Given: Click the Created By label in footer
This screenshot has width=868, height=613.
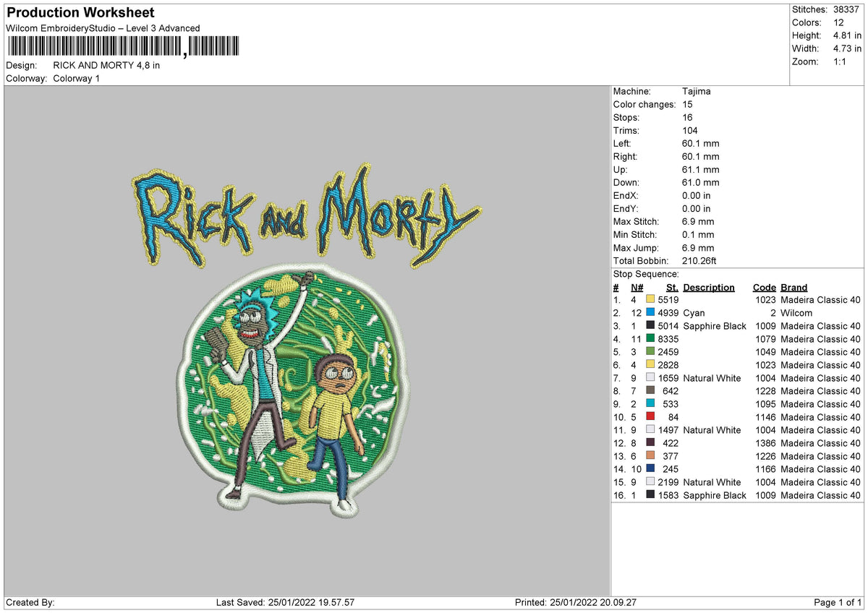Looking at the screenshot, I should [x=30, y=602].
